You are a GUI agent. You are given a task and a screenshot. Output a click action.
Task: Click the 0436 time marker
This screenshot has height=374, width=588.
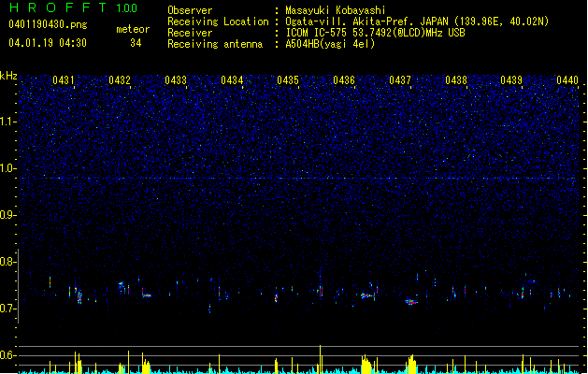(344, 80)
